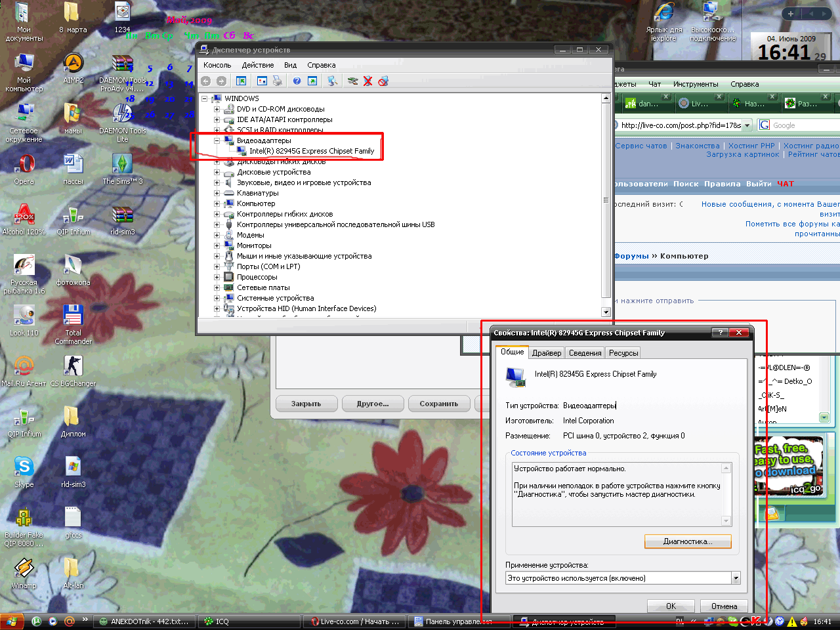
Task: Click the Print icon in Device Manager toolbar
Action: [278, 81]
